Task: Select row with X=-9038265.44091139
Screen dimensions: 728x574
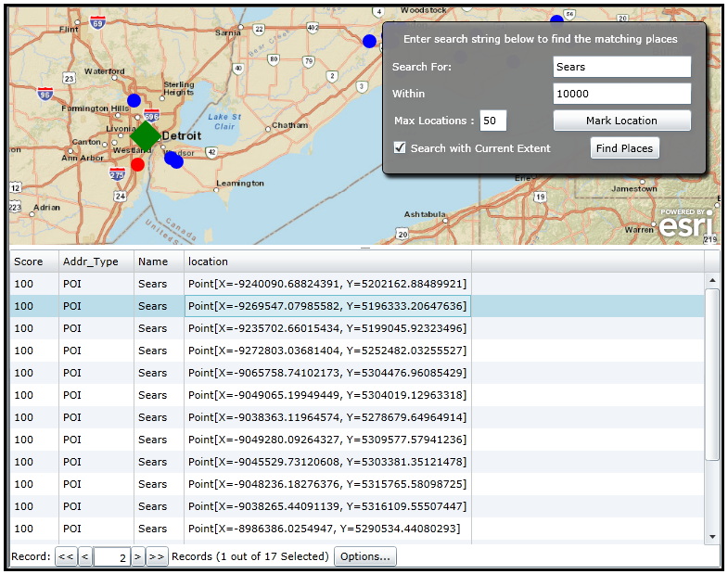Action: click(x=357, y=506)
